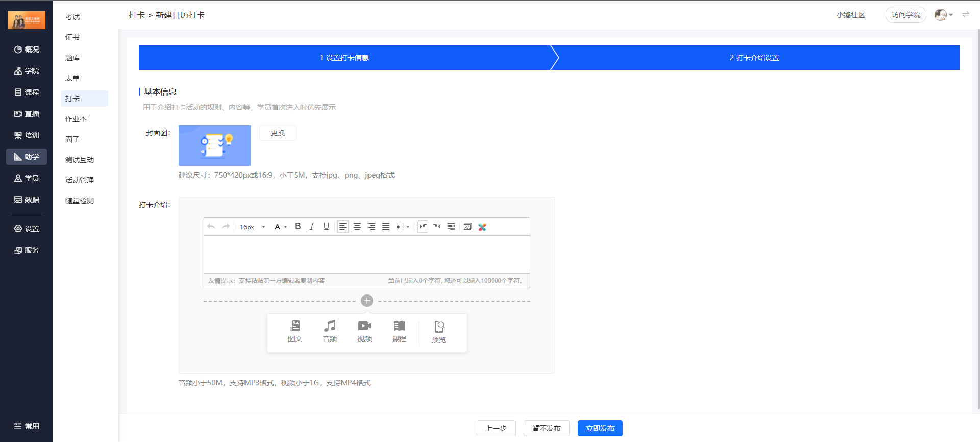Switch to step 1 设置打卡信息
This screenshot has width=980, height=442.
point(345,58)
